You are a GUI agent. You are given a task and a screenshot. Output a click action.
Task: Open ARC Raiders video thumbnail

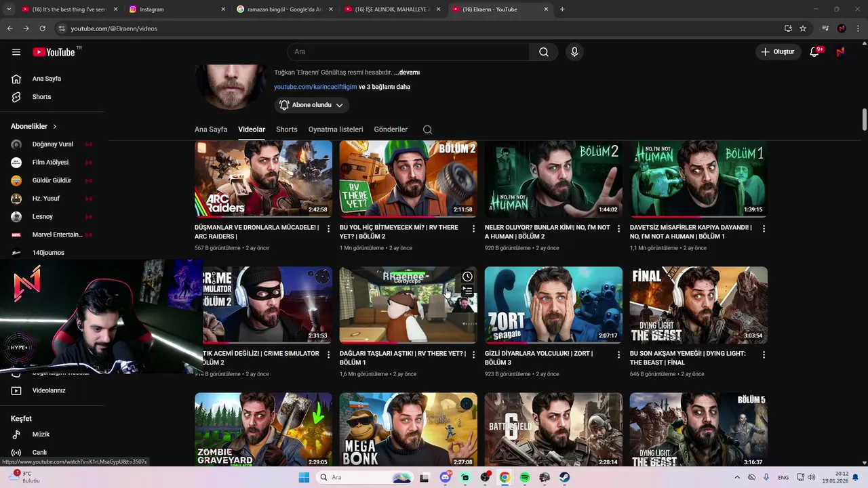point(263,179)
